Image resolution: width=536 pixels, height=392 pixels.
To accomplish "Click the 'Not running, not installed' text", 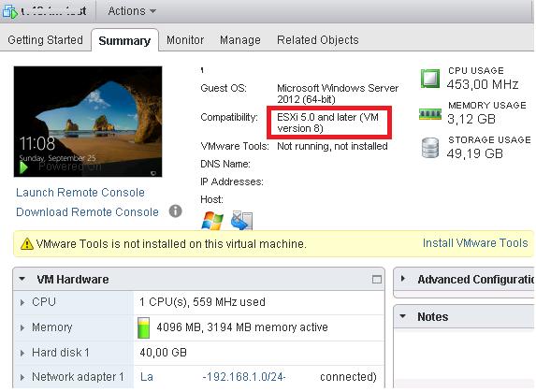I will click(332, 146).
